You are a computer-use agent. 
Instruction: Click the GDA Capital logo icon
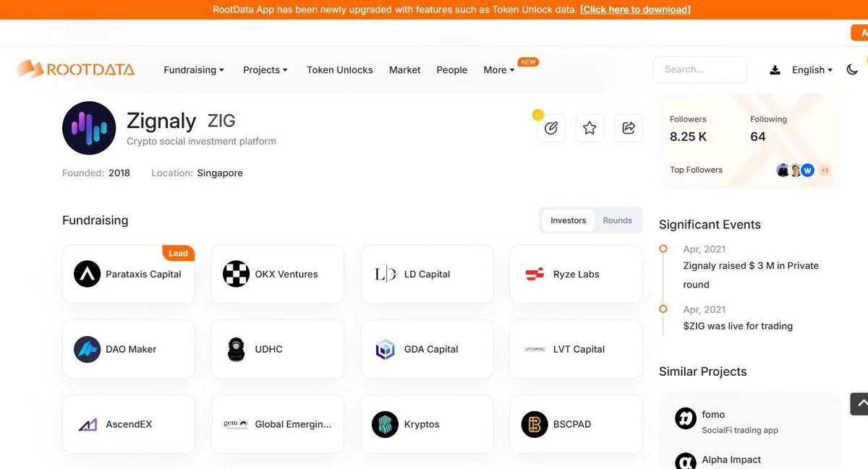pyautogui.click(x=386, y=349)
